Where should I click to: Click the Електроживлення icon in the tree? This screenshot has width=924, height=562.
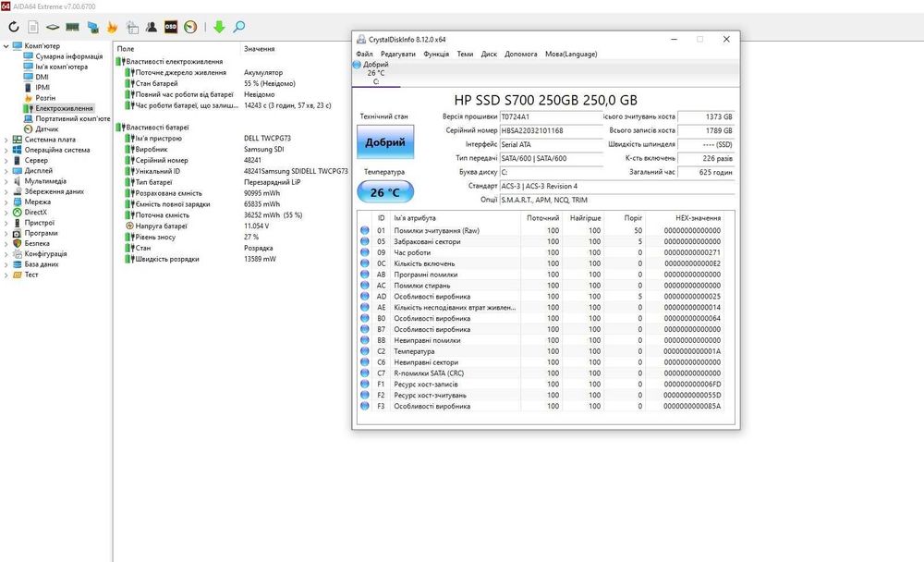pos(28,108)
